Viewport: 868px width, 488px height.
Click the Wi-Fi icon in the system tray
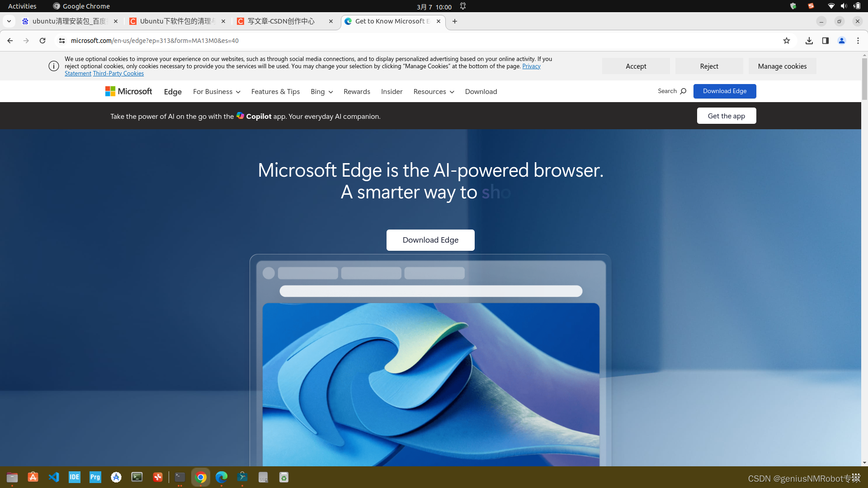tap(830, 6)
